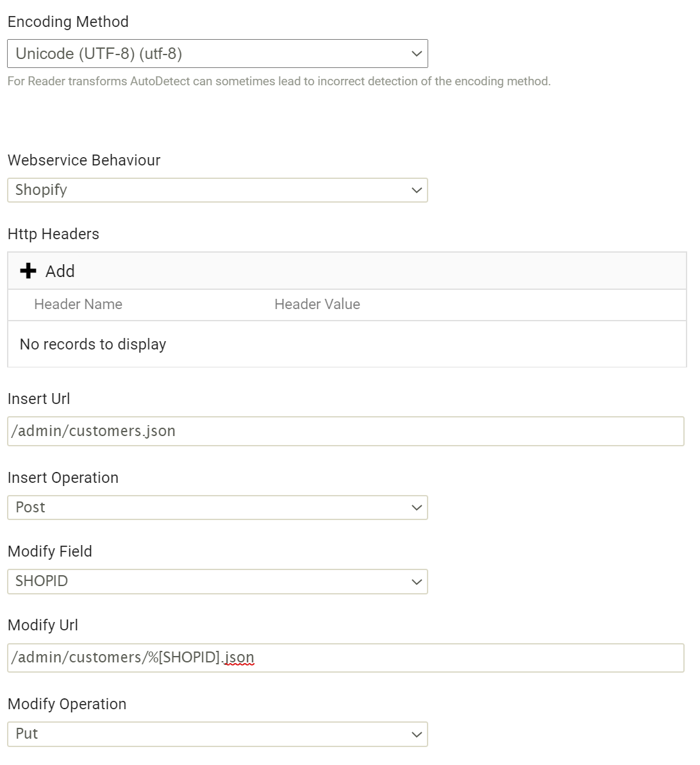
Task: Click the Webservice Behaviour label
Action: click(84, 160)
